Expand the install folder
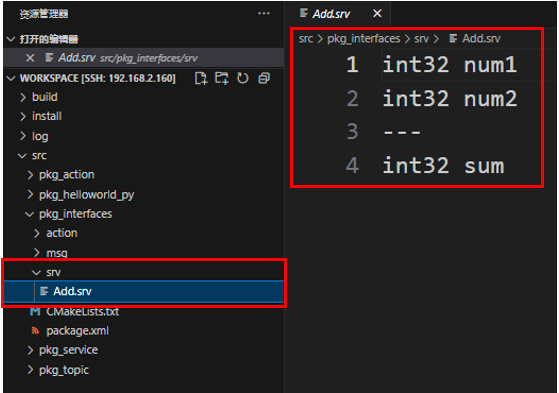The image size is (559, 393). tap(23, 116)
